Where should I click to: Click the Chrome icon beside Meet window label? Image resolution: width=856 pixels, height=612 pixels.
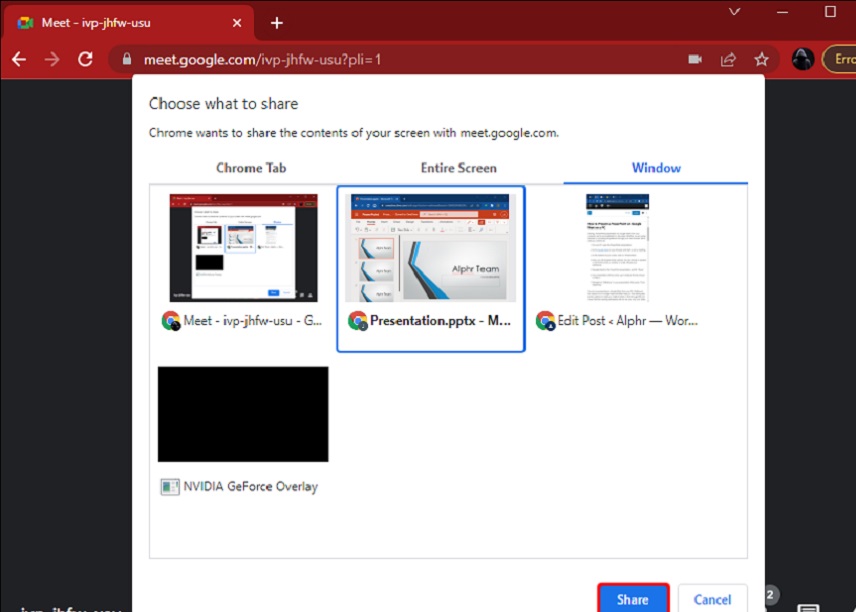pyautogui.click(x=171, y=320)
